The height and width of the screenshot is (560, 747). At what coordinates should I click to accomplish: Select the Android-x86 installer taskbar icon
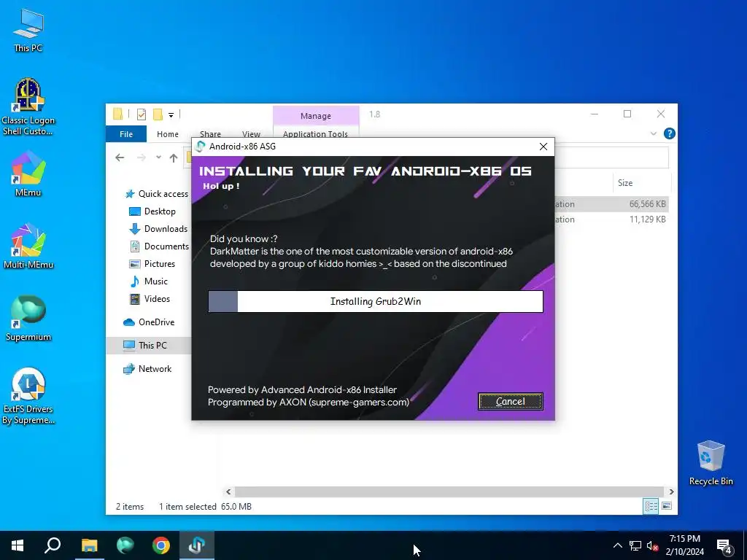pyautogui.click(x=197, y=545)
